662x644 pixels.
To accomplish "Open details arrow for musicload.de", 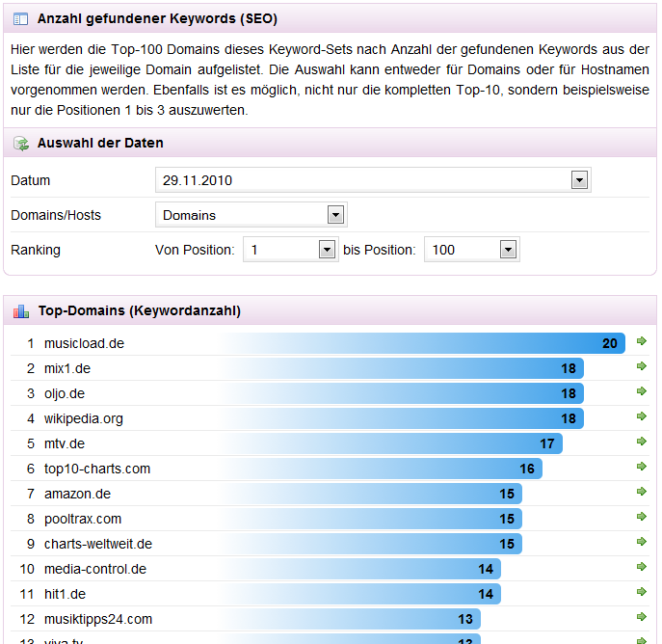I will [x=642, y=341].
